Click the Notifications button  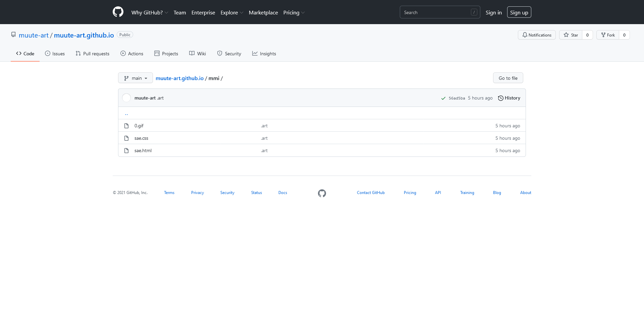click(x=537, y=35)
